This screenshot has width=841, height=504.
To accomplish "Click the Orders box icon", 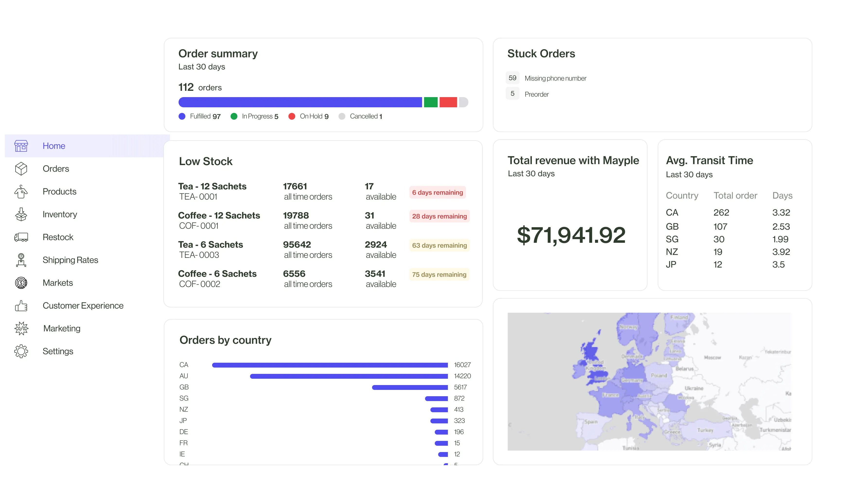I will tap(21, 169).
